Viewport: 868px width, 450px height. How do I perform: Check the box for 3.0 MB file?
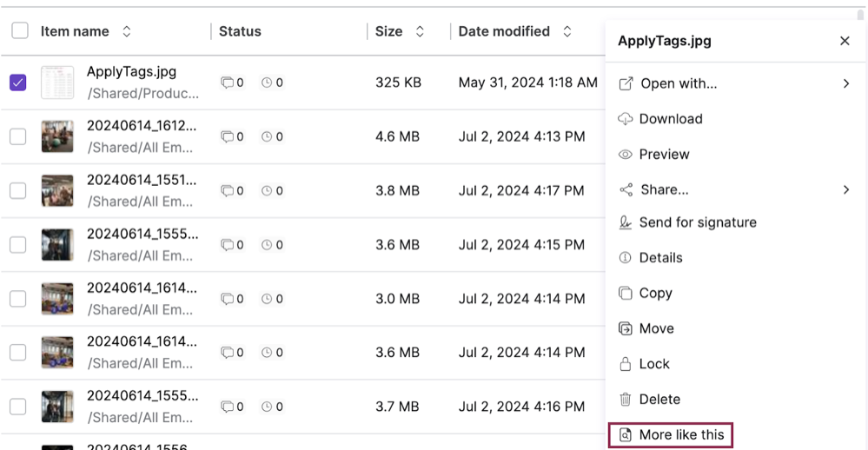click(x=17, y=299)
